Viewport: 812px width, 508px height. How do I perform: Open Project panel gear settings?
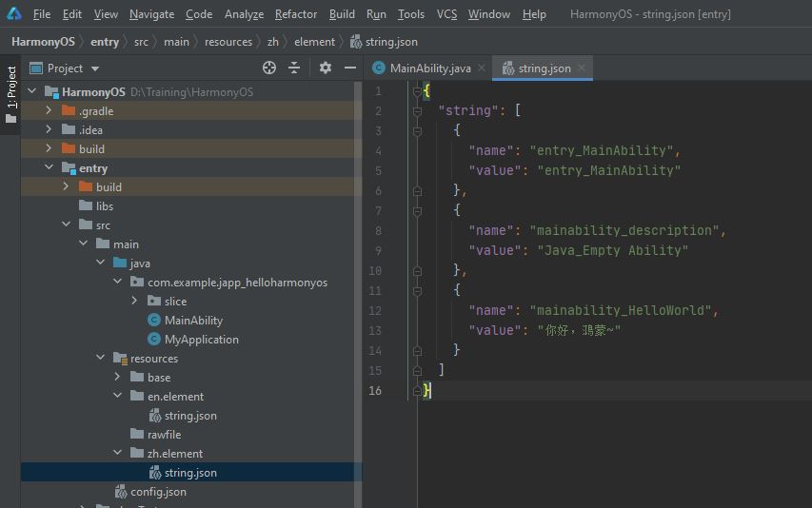(326, 68)
